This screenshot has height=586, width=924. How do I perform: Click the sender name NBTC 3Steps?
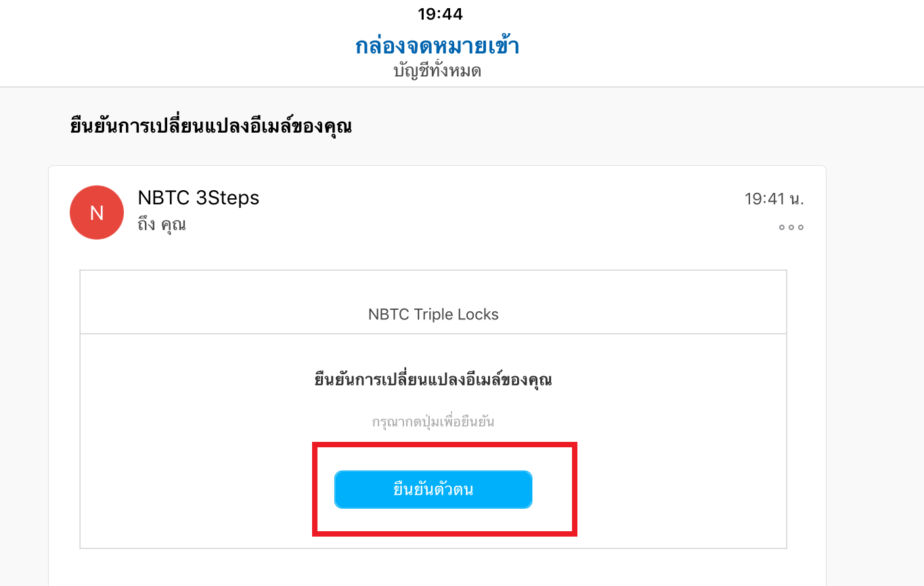click(198, 198)
